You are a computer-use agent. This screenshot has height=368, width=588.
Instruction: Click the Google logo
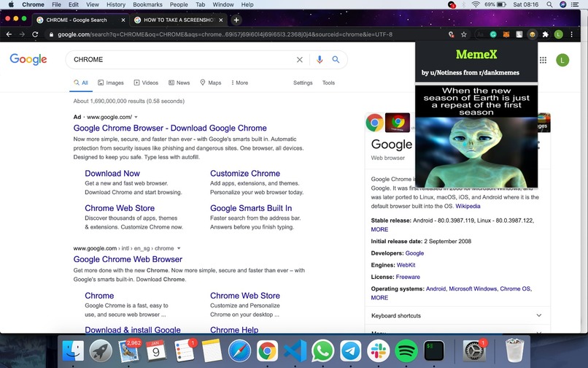28,59
